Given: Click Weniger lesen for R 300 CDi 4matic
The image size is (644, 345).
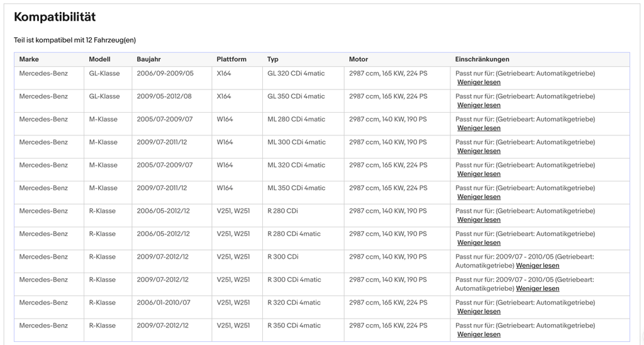Looking at the screenshot, I should [x=538, y=289].
